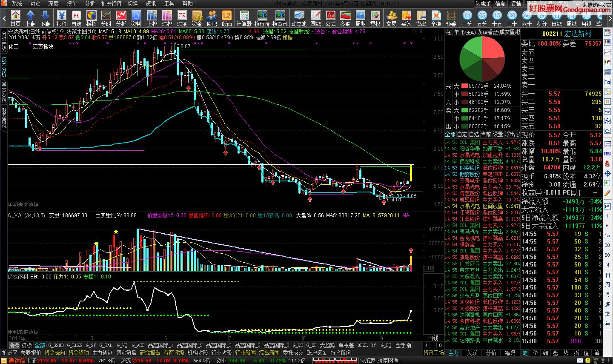Open the 技术分析 side tab

(4, 66)
